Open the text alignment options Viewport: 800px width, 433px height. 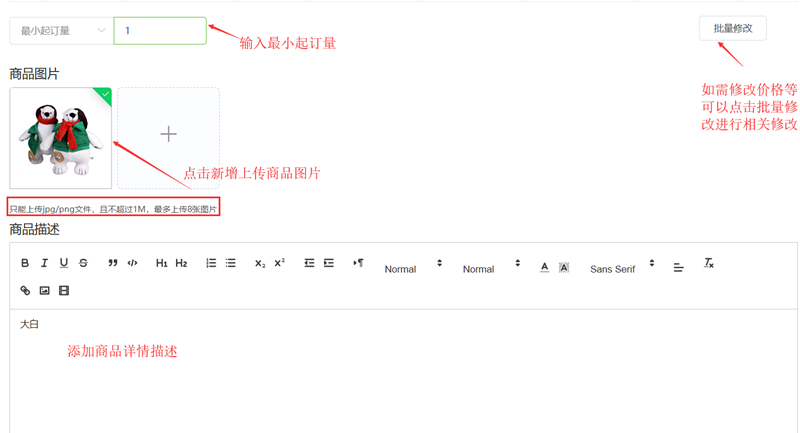pos(678,267)
